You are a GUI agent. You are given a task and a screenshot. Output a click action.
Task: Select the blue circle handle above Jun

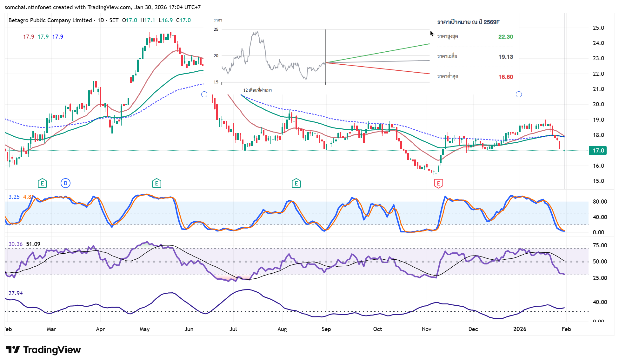pyautogui.click(x=204, y=94)
